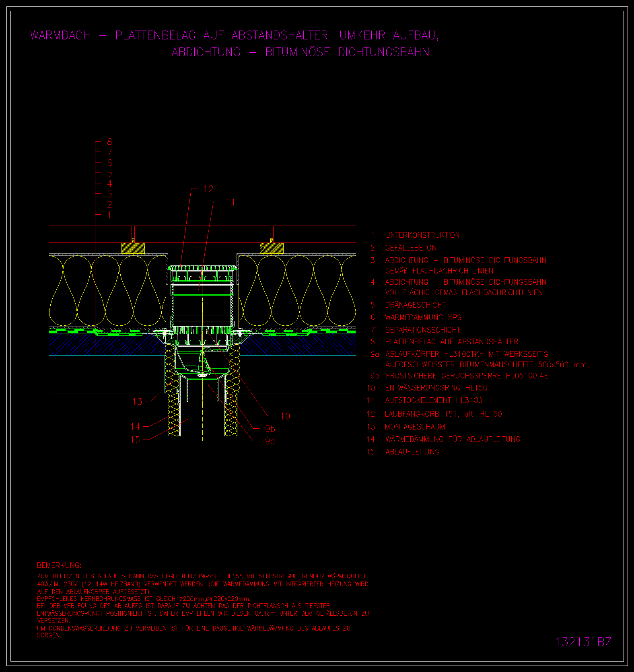Select the BEMERKUNG heading text
The image size is (634, 672).
(59, 565)
